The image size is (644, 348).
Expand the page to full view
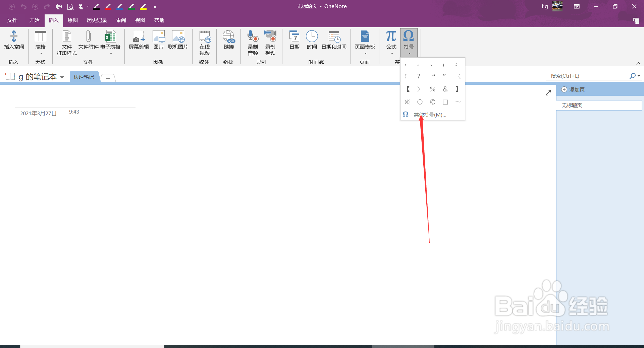548,93
